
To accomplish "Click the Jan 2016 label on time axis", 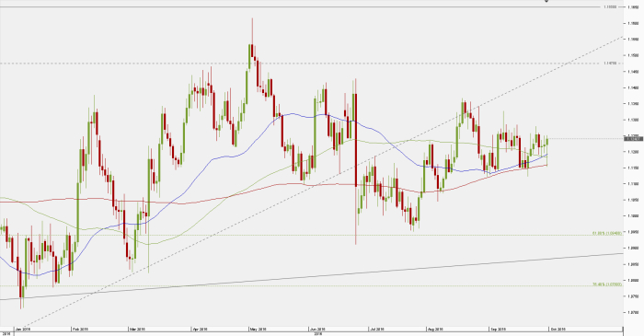I will [x=23, y=329].
